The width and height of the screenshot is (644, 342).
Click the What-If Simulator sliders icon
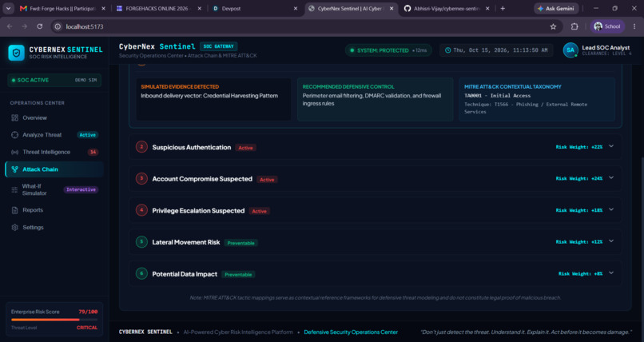(14, 189)
